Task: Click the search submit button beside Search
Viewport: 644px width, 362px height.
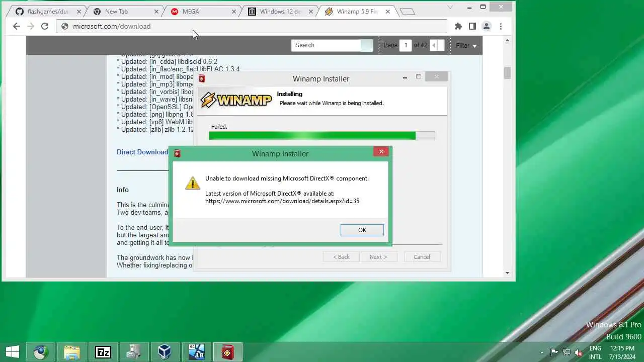Action: click(367, 45)
